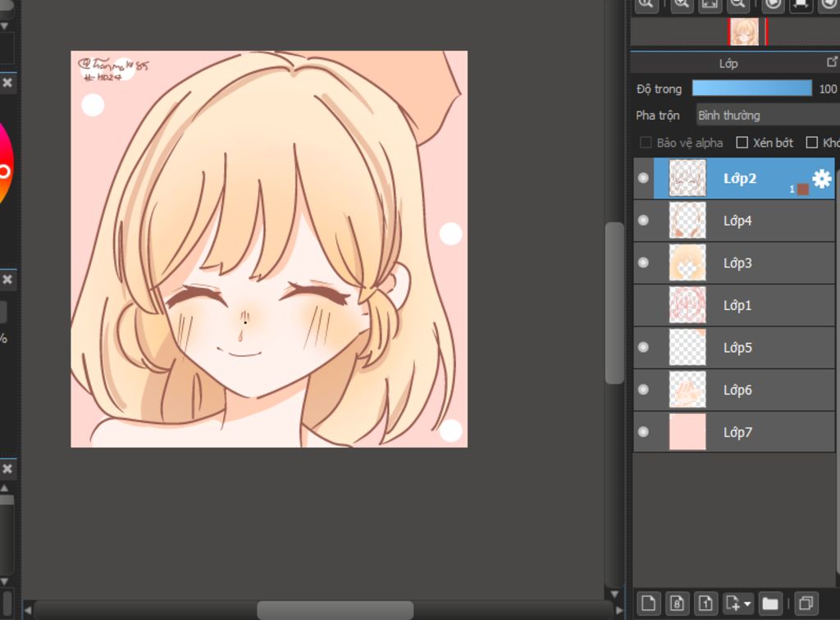Viewport: 840px width, 620px height.
Task: Hide the Lớp4 layer
Action: pyautogui.click(x=643, y=221)
